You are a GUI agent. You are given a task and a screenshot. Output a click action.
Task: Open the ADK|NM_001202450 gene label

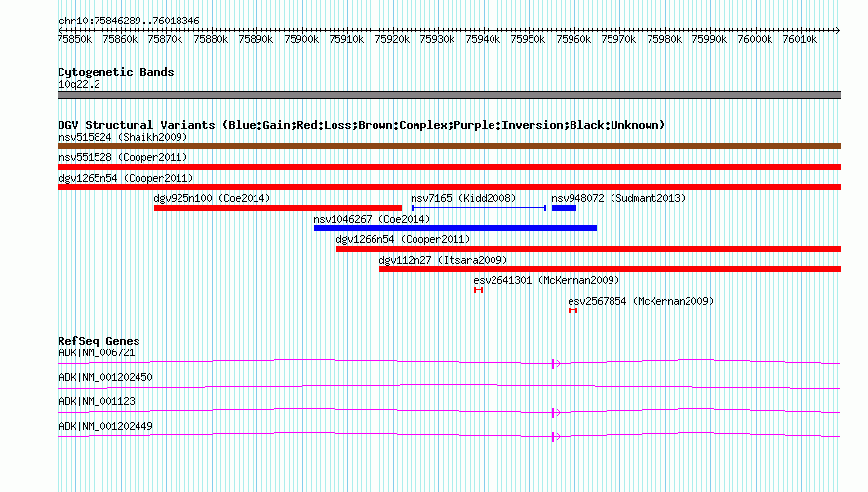(105, 378)
